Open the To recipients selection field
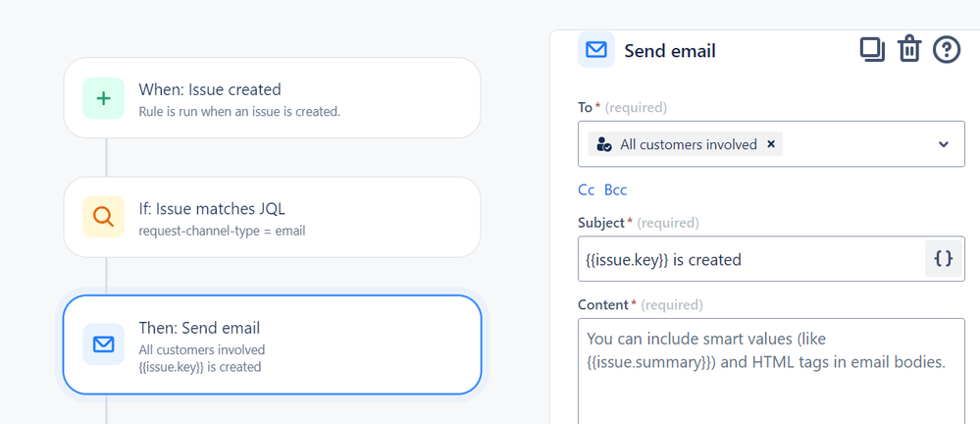 pyautogui.click(x=771, y=144)
